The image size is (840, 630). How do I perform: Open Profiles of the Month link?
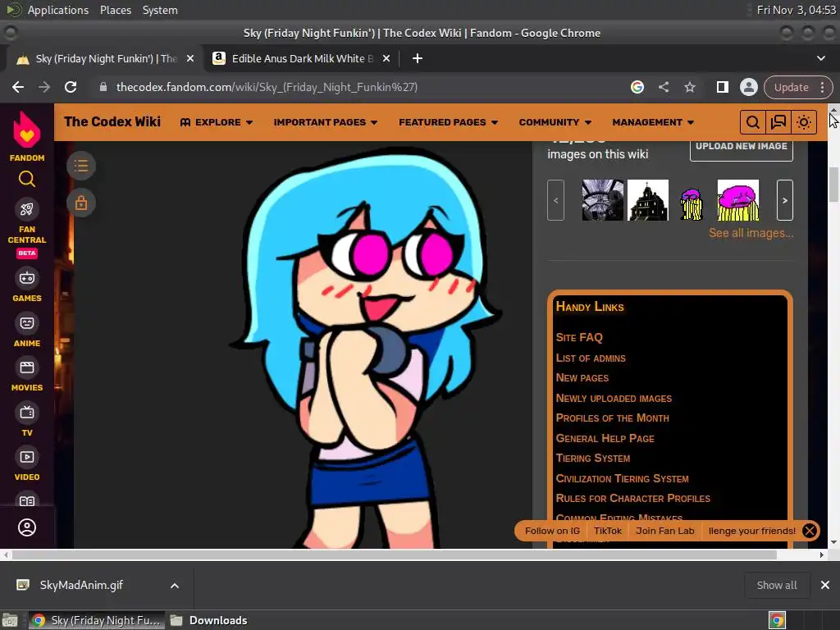[612, 418]
